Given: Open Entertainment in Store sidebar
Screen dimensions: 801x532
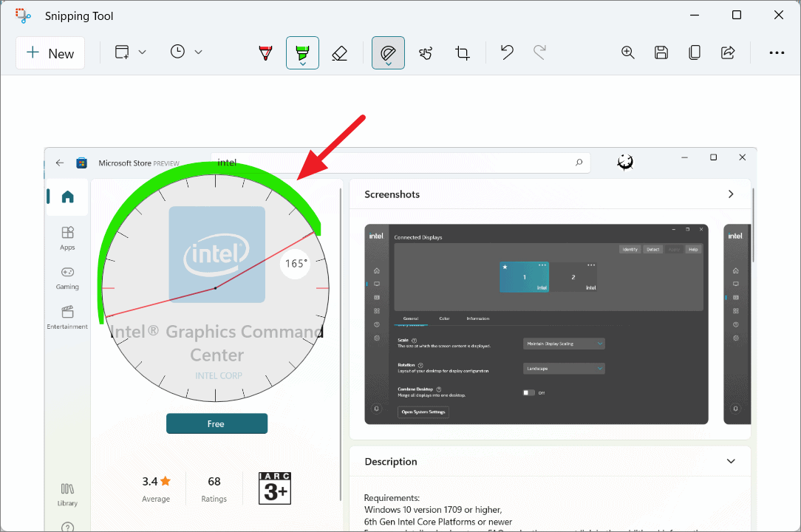Looking at the screenshot, I should pos(67,318).
